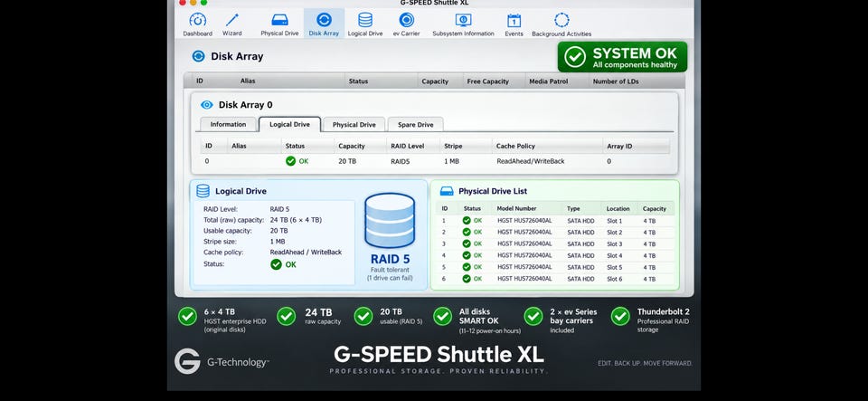Click the Free Capacity column header
The image size is (868, 401).
[487, 81]
